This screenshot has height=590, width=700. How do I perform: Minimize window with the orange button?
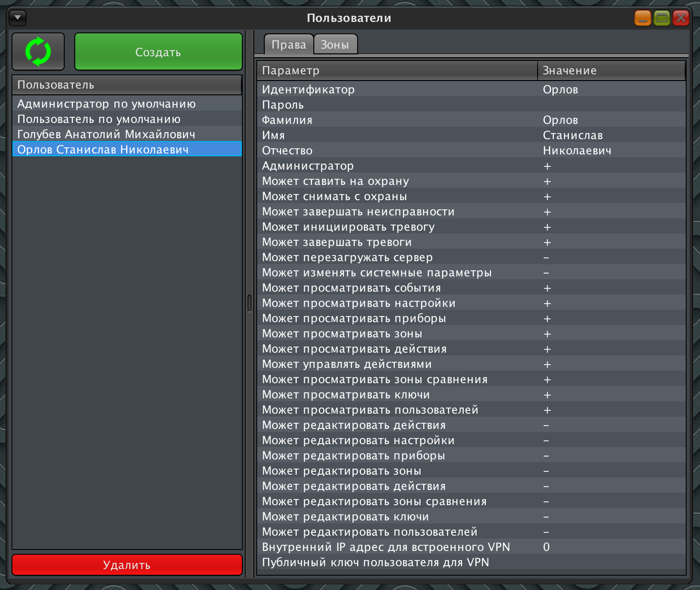pos(642,18)
